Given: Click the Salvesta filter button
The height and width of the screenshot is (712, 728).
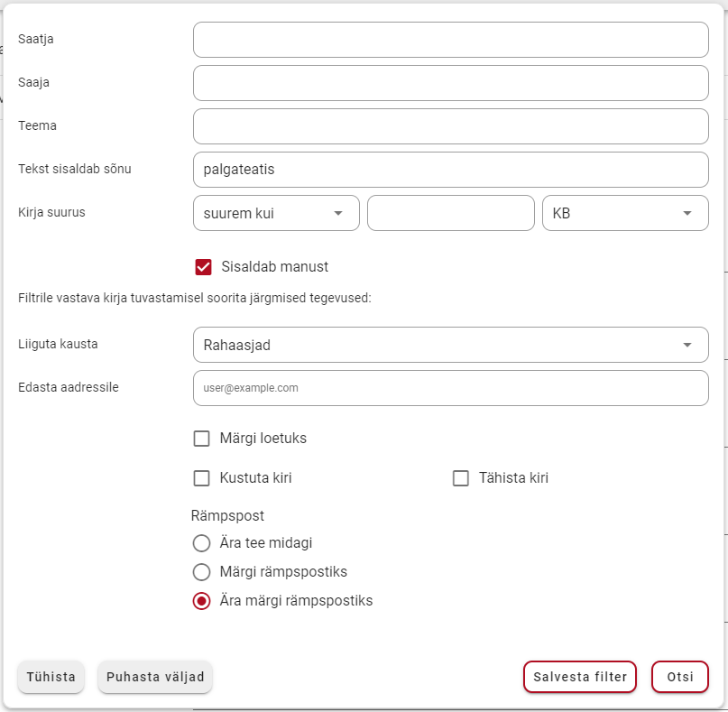Looking at the screenshot, I should (580, 677).
